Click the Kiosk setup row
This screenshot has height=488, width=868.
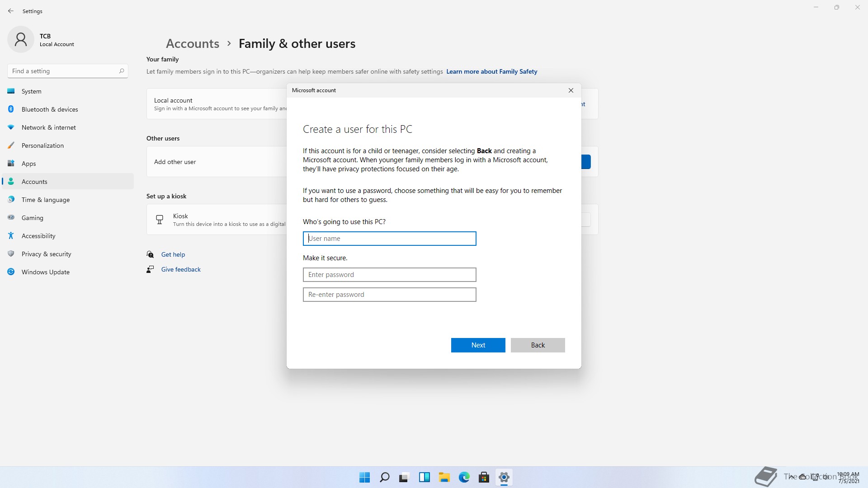tap(217, 220)
